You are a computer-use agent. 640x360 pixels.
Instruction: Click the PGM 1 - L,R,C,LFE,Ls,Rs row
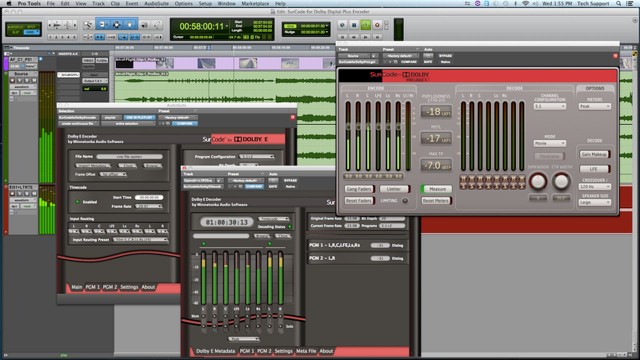357,245
